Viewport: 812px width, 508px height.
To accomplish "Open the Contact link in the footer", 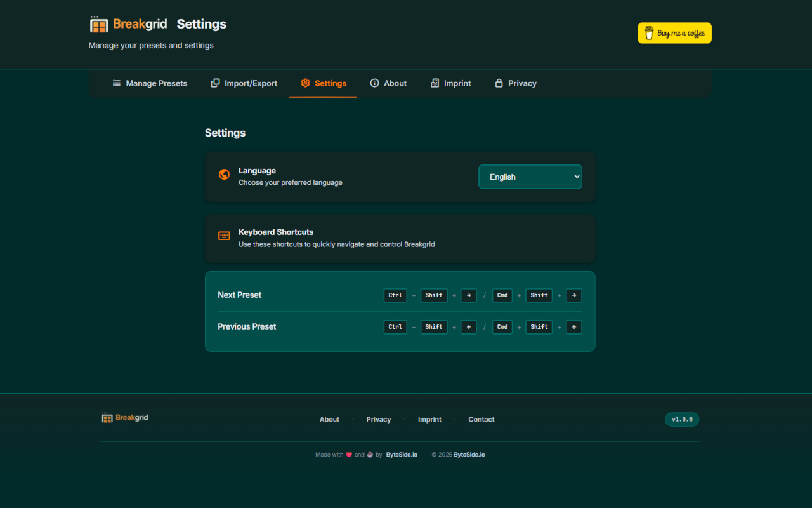I will pos(481,419).
